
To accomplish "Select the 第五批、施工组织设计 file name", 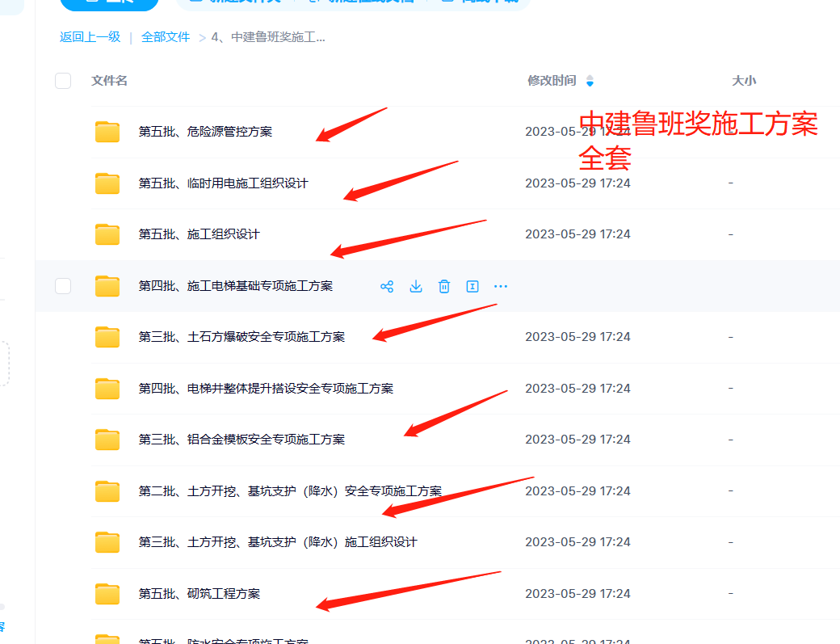I will coord(199,234).
